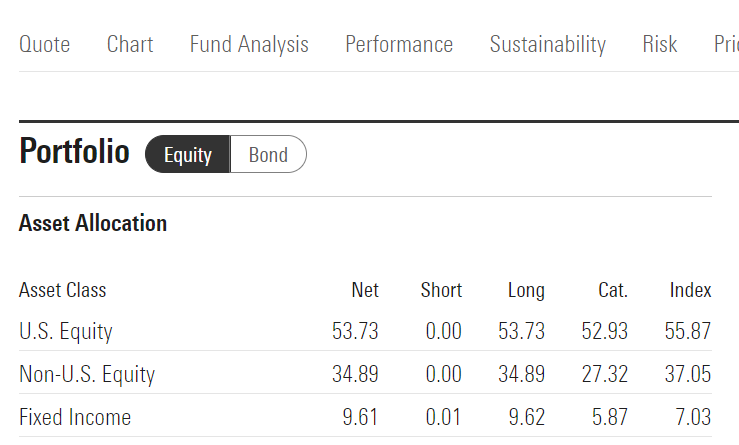Click the Short column header
The image size is (739, 445).
[441, 290]
